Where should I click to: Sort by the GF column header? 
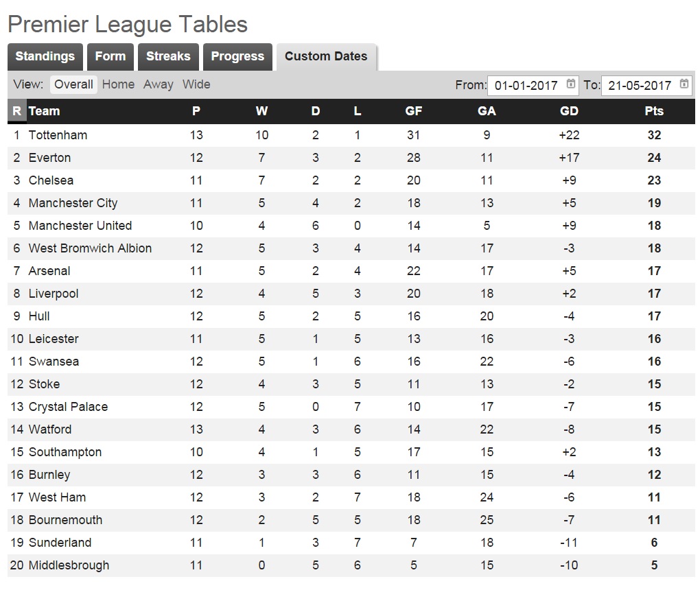(x=414, y=111)
